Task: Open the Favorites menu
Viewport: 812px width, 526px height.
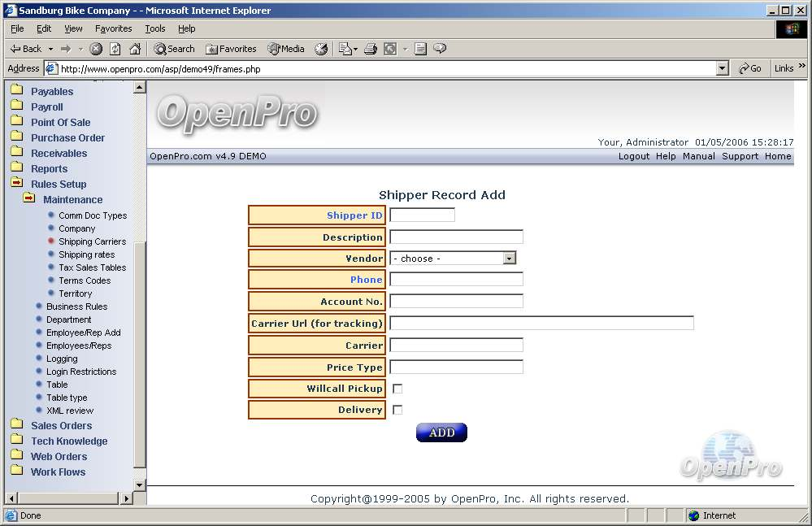Action: pyautogui.click(x=113, y=28)
